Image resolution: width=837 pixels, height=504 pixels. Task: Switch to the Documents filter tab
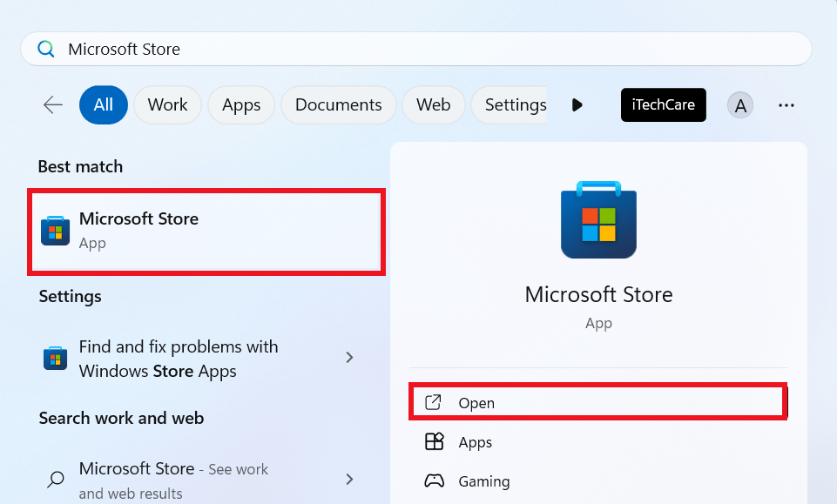339,105
